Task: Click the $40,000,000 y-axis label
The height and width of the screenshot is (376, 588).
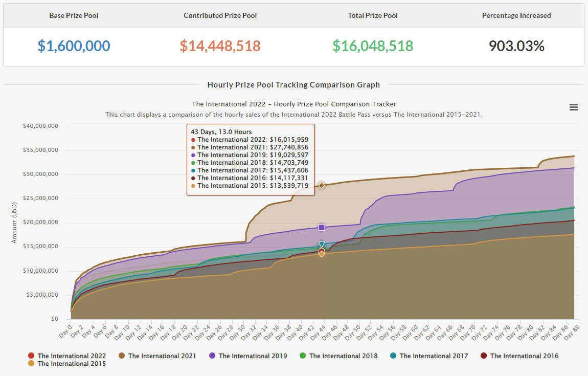Action: coord(40,126)
